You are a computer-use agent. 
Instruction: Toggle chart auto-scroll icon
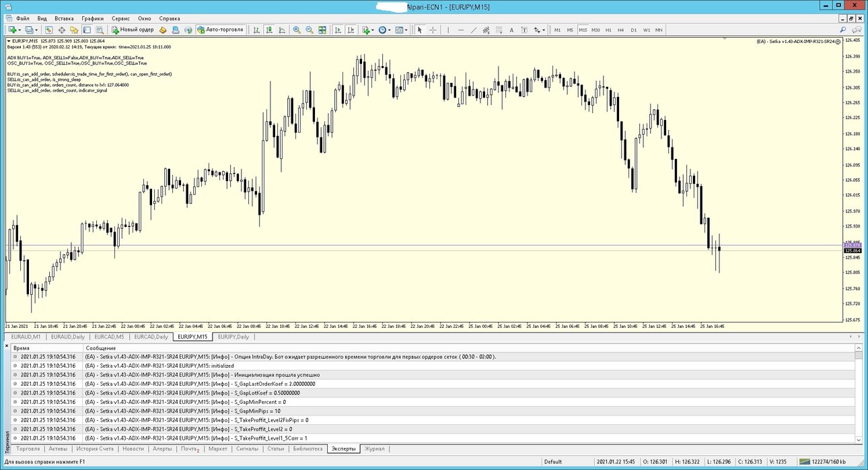338,30
